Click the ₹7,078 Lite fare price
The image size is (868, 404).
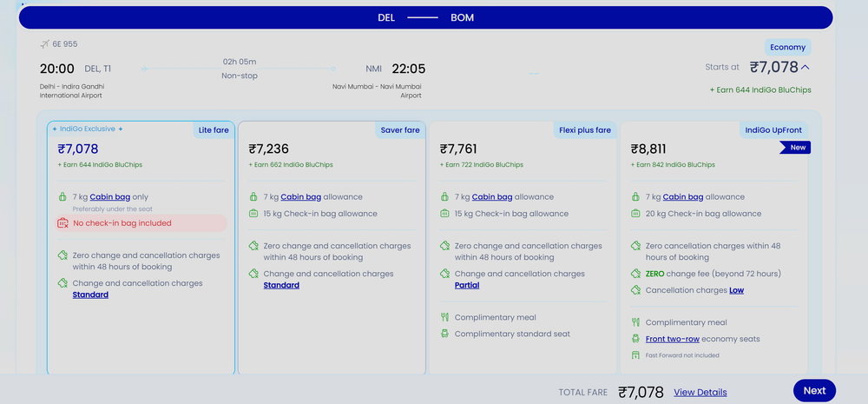coord(78,149)
